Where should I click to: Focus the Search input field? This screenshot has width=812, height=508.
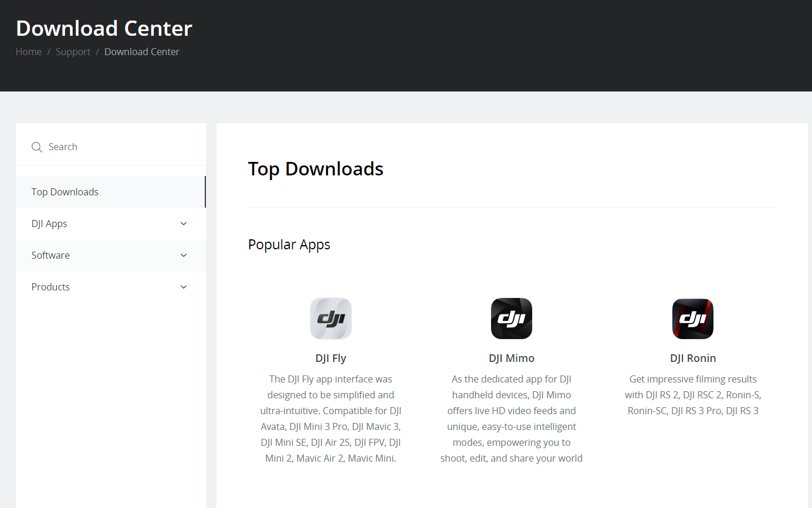click(111, 147)
